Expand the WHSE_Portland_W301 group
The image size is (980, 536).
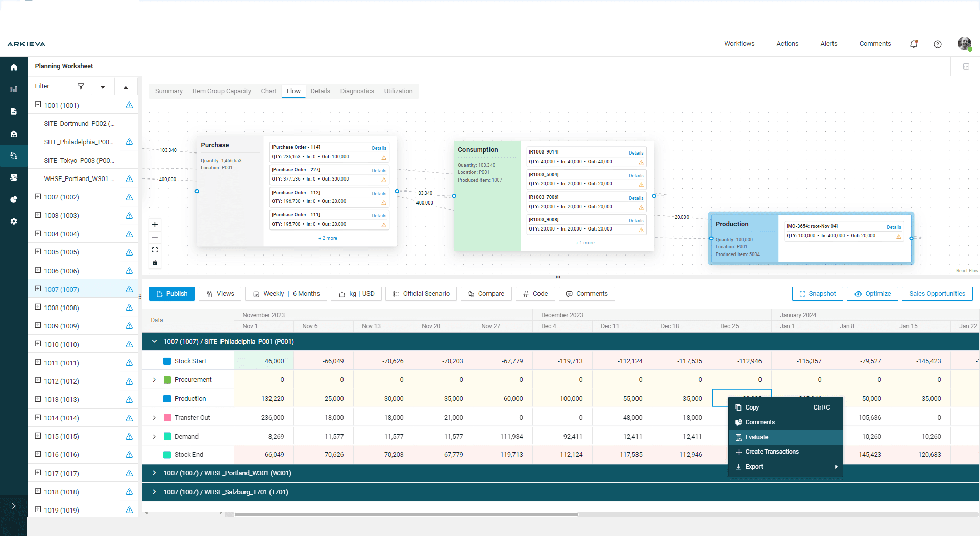click(154, 473)
